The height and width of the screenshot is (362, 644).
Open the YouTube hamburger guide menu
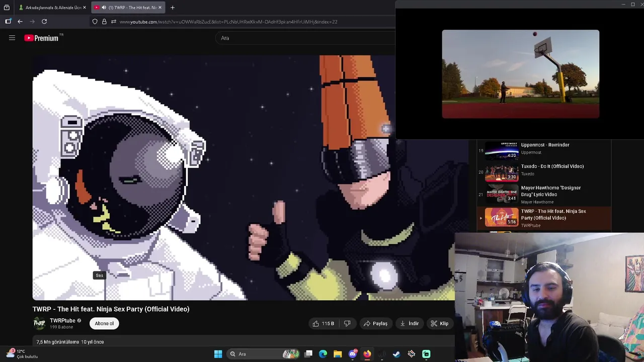[12, 38]
